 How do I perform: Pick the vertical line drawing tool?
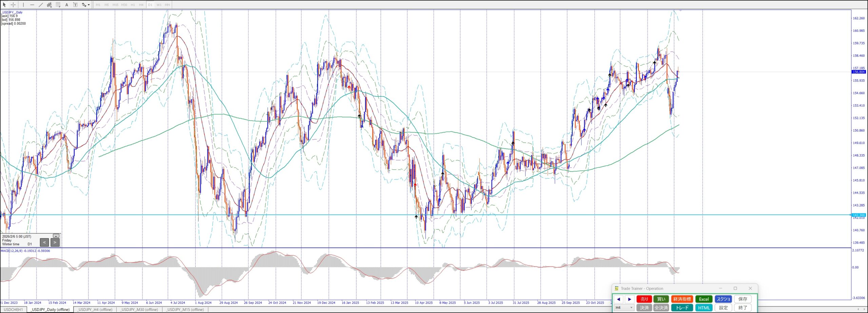(23, 5)
